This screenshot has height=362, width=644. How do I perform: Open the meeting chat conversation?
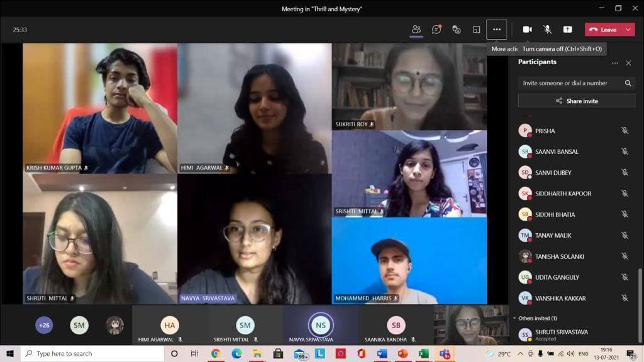tap(436, 30)
